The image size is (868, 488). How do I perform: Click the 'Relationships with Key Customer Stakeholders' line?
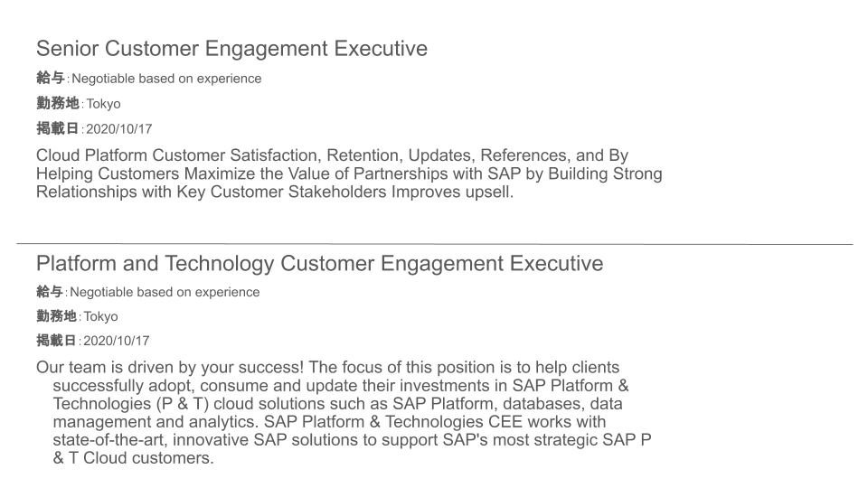pos(275,192)
